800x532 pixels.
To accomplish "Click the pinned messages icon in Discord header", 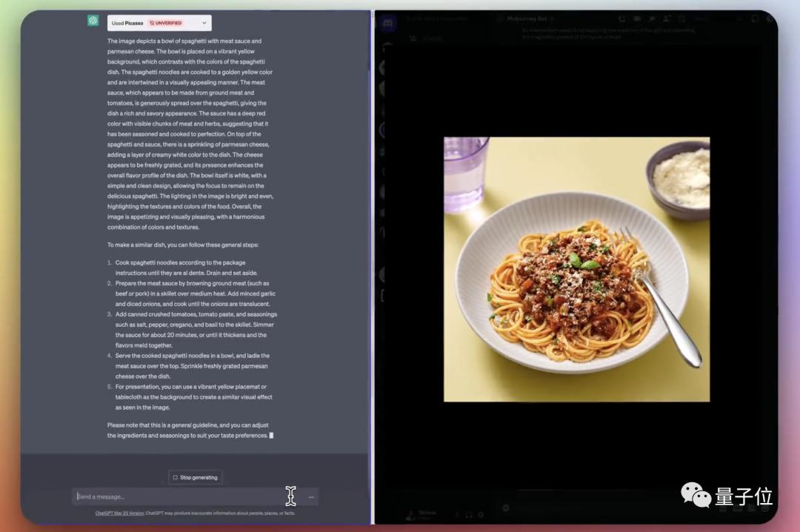I will 652,19.
